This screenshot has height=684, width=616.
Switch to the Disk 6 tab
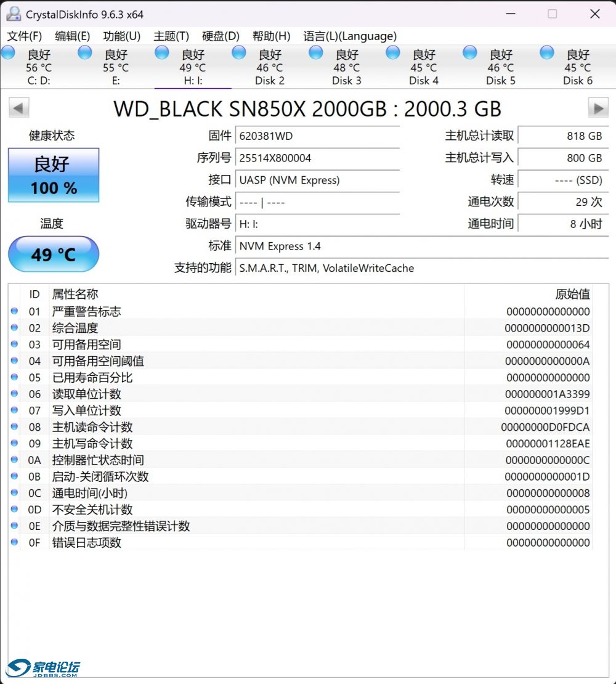tap(578, 67)
